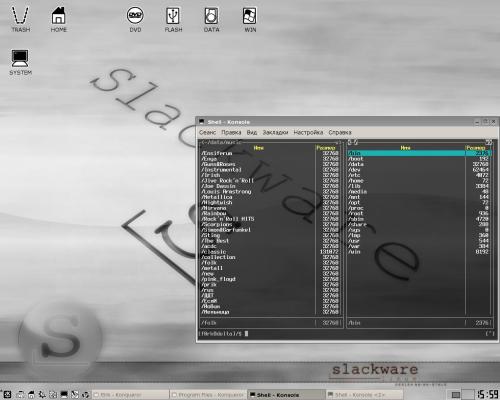The image size is (500, 400).
Task: Select the /Sting directory row
Action: coord(270,235)
